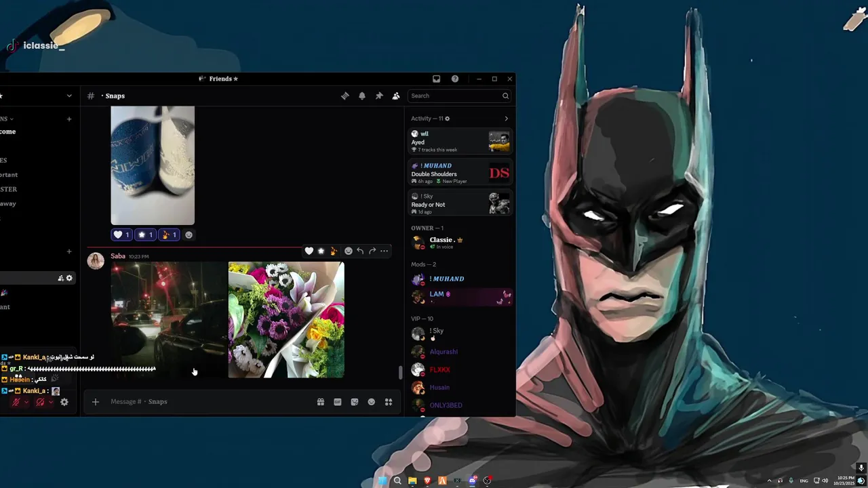
Task: Open emoji reaction picker in hover toolbar
Action: (349, 251)
